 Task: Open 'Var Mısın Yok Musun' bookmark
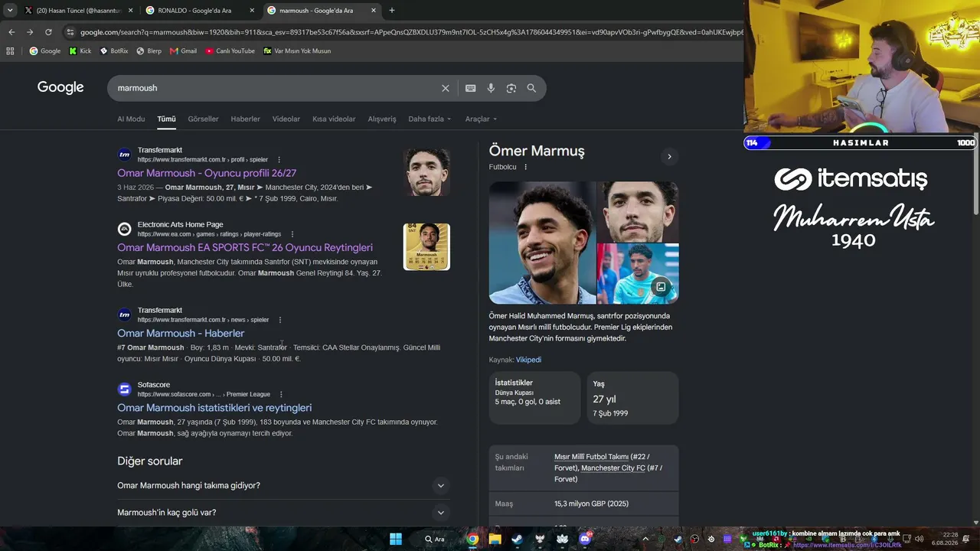297,51
